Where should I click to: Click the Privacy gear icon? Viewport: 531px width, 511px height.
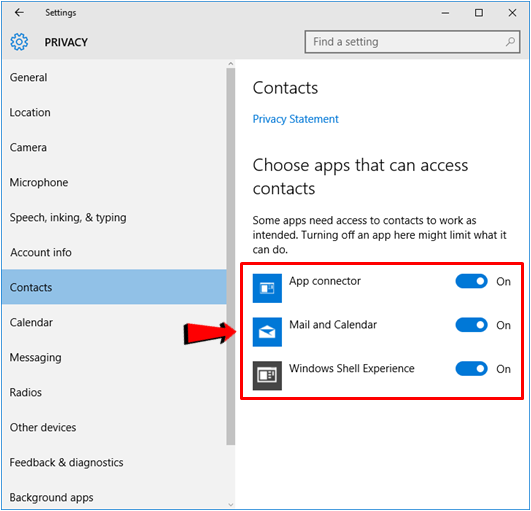pyautogui.click(x=19, y=42)
